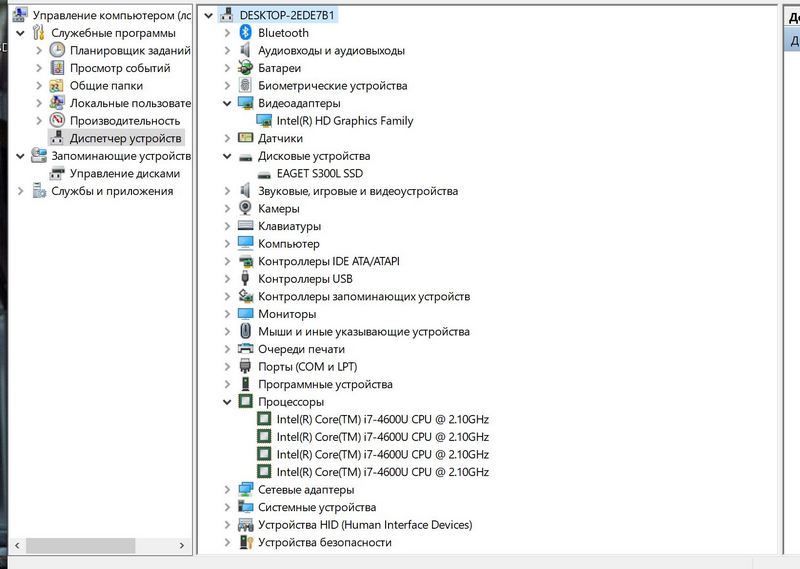Screen dimensions: 800x569
Task: Expand the Сетевые адаптеры category
Action: (x=228, y=490)
